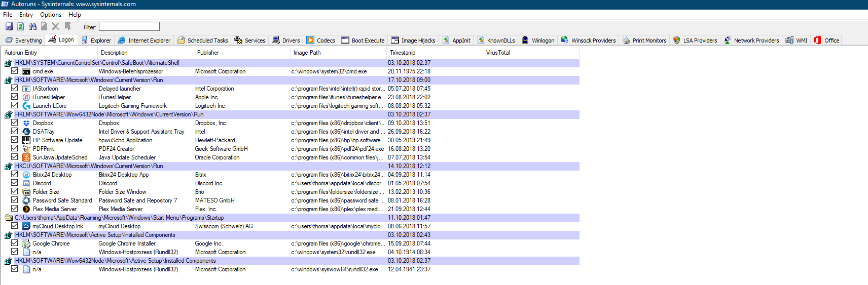Disable the iTunesHelper autorun checkbox
This screenshot has width=868, height=285.
[x=15, y=97]
